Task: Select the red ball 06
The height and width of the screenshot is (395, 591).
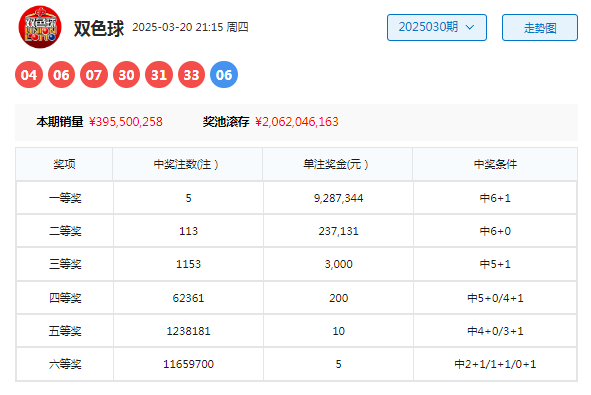Action: 61,75
